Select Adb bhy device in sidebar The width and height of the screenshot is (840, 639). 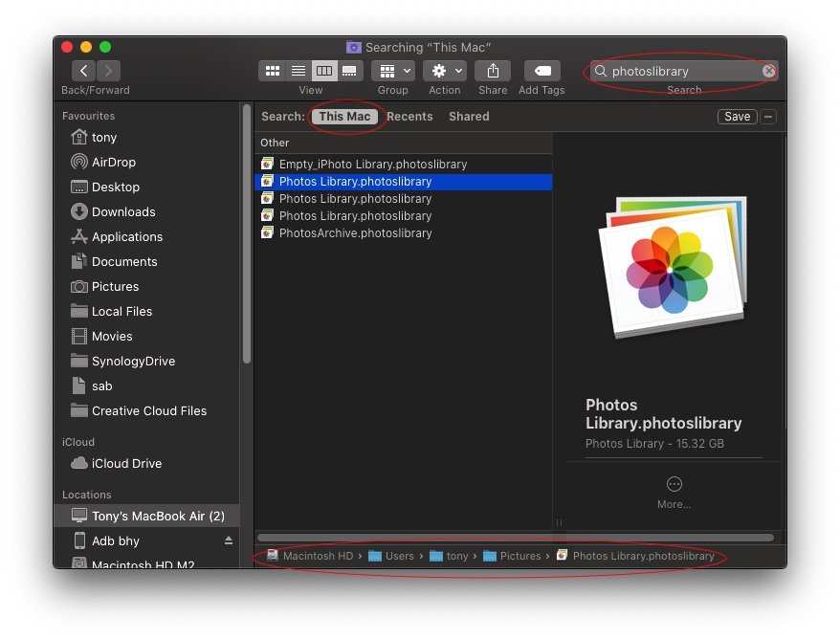[146, 541]
